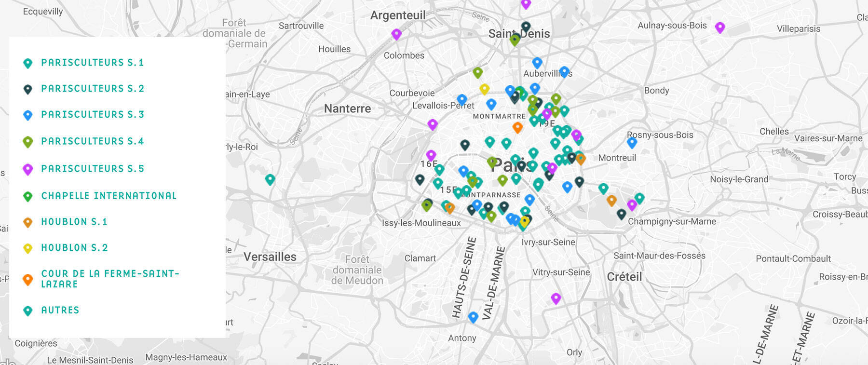868x365 pixels.
Task: Open the orange pin left of Montreuil
Action: click(x=581, y=158)
